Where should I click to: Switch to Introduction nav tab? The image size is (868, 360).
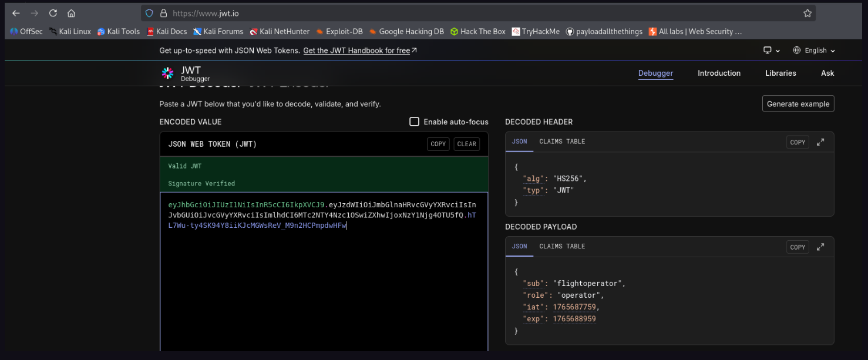click(719, 73)
